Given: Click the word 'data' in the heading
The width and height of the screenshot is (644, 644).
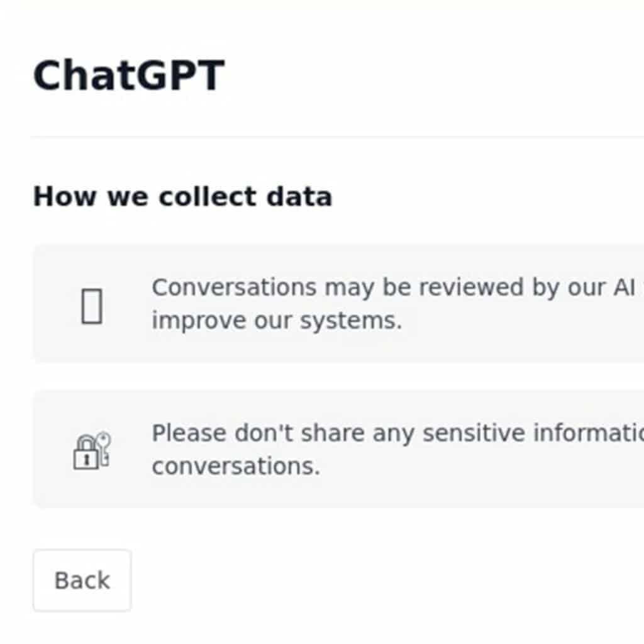Looking at the screenshot, I should pos(299,196).
